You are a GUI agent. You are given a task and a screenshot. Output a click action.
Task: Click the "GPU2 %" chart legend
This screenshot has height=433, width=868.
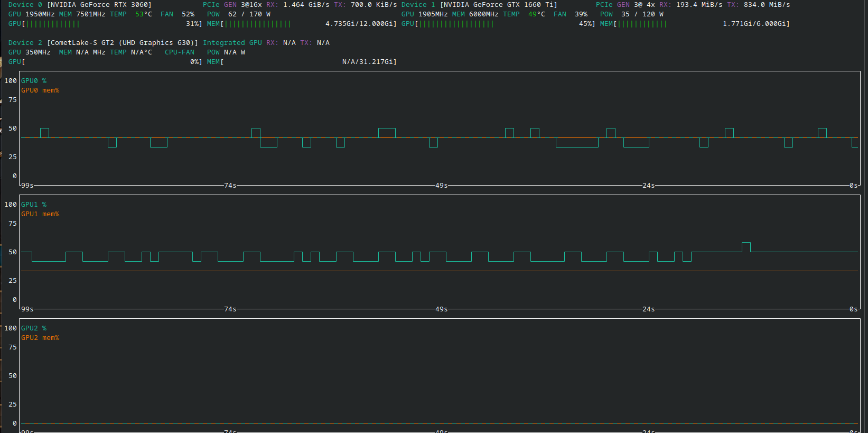[34, 328]
